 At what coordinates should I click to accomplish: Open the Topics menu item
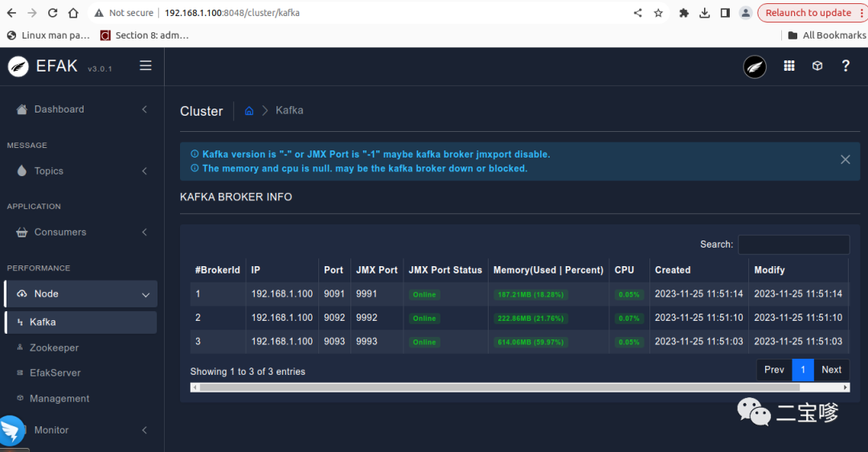[x=49, y=171]
